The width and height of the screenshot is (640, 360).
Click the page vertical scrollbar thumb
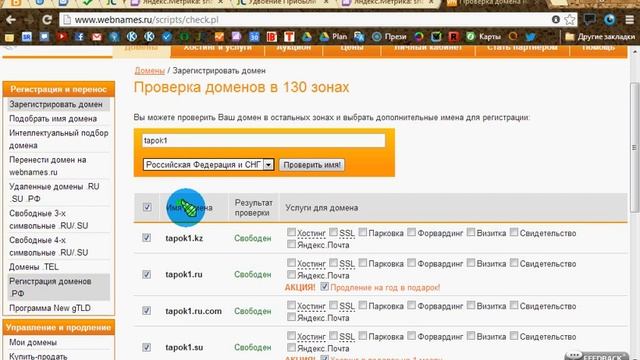634,147
